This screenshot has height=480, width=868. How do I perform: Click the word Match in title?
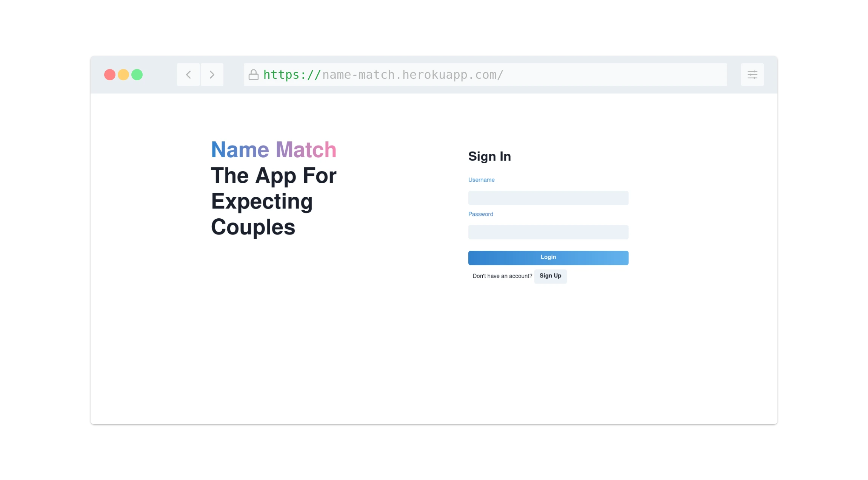(306, 150)
